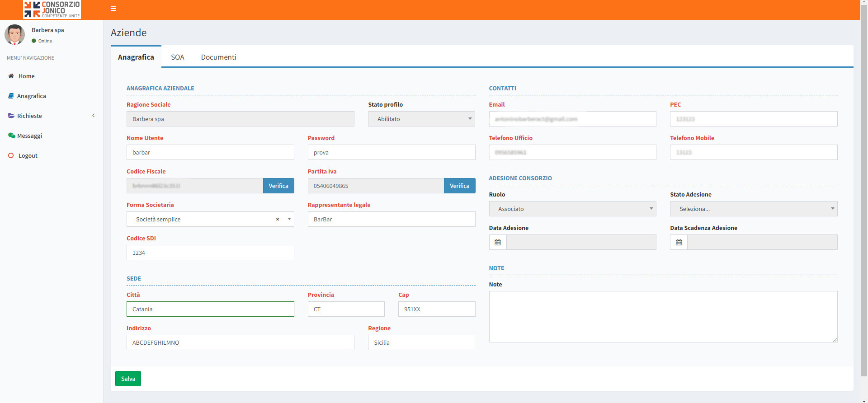Open Home from the house icon

(x=11, y=76)
